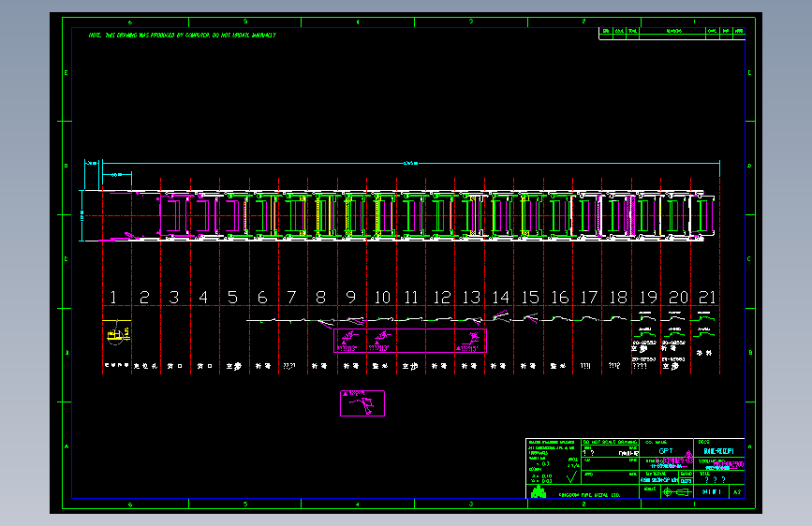Pick the station number 15 label

click(x=530, y=298)
